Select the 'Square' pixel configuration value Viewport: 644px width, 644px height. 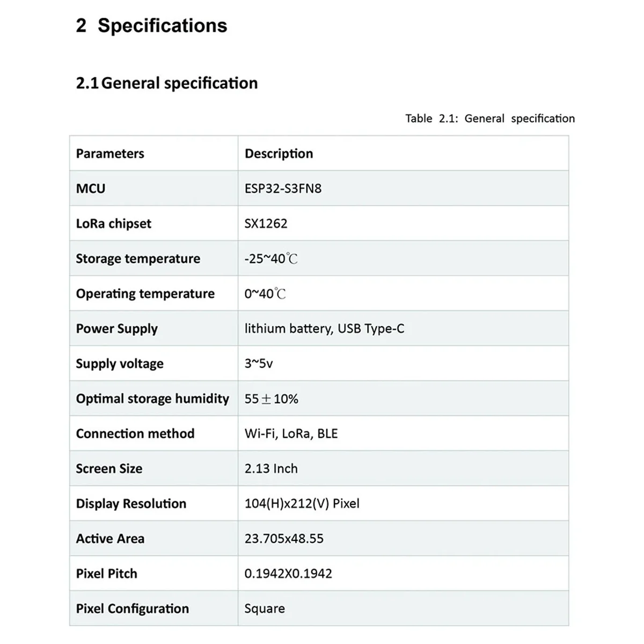[x=265, y=609]
